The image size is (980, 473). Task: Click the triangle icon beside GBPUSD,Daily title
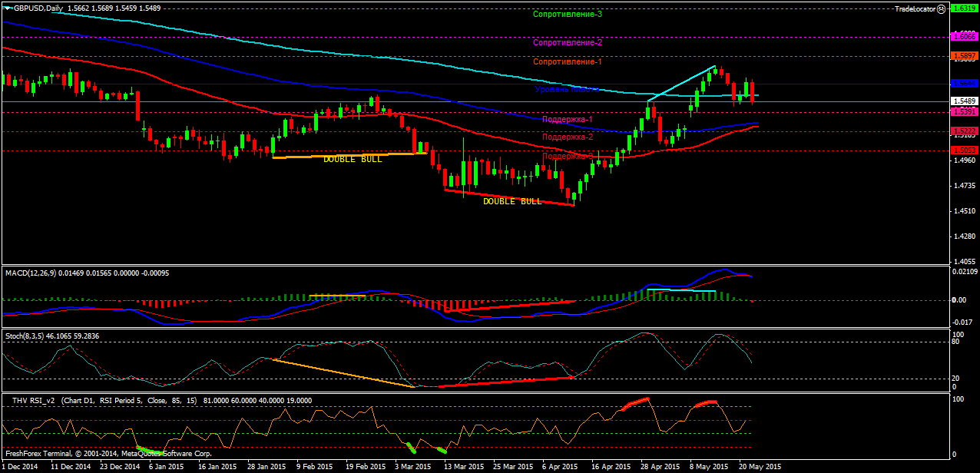coord(6,8)
